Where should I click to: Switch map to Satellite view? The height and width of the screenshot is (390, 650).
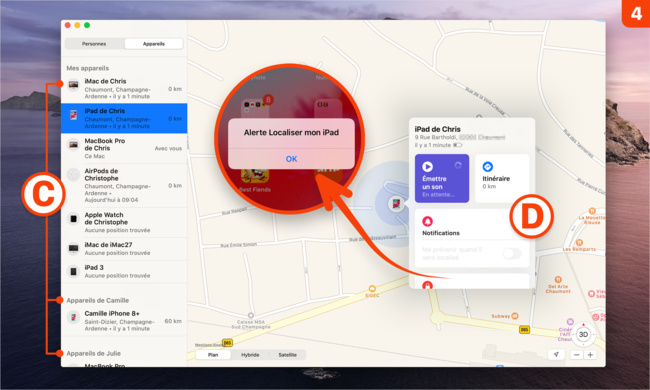[287, 355]
